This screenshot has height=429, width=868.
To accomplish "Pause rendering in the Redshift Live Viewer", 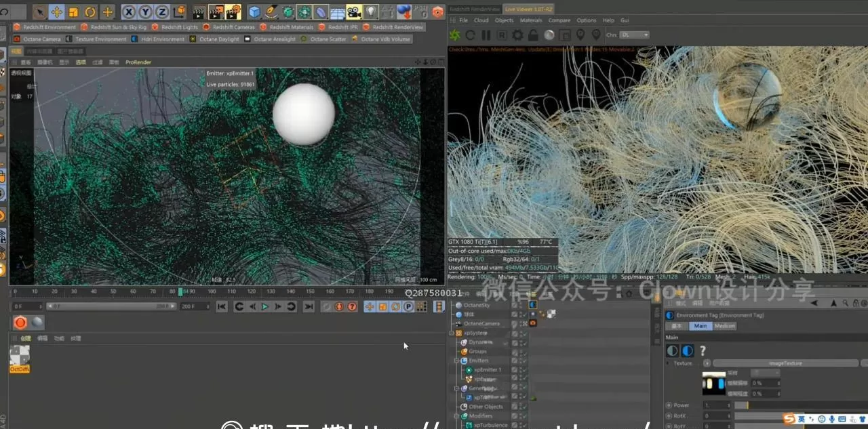I will (486, 35).
